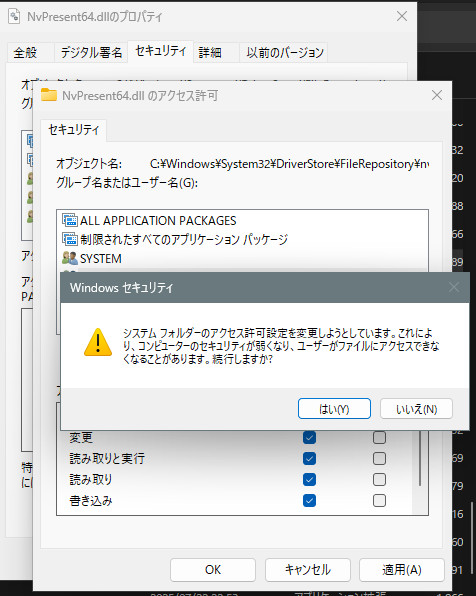Switch to the 全般 tab
Image resolution: width=476 pixels, height=596 pixels.
point(25,52)
